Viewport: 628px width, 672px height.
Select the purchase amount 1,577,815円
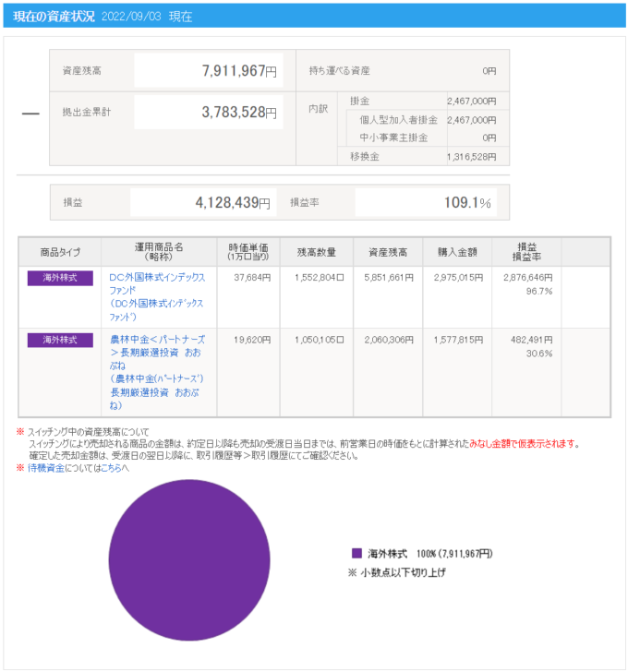coord(458,340)
